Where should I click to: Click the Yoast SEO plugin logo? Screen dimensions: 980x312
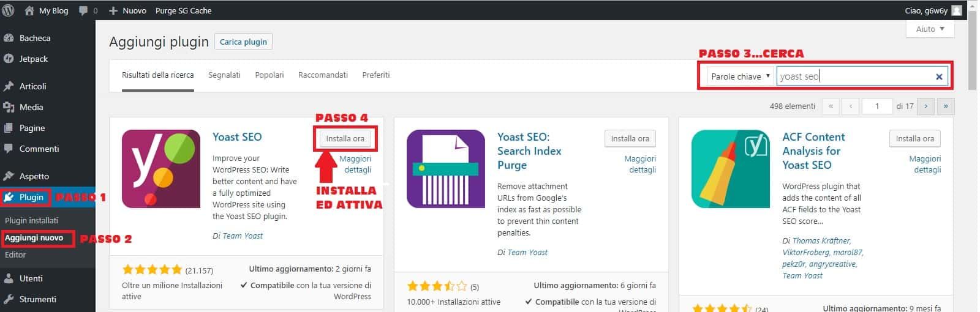tap(161, 169)
